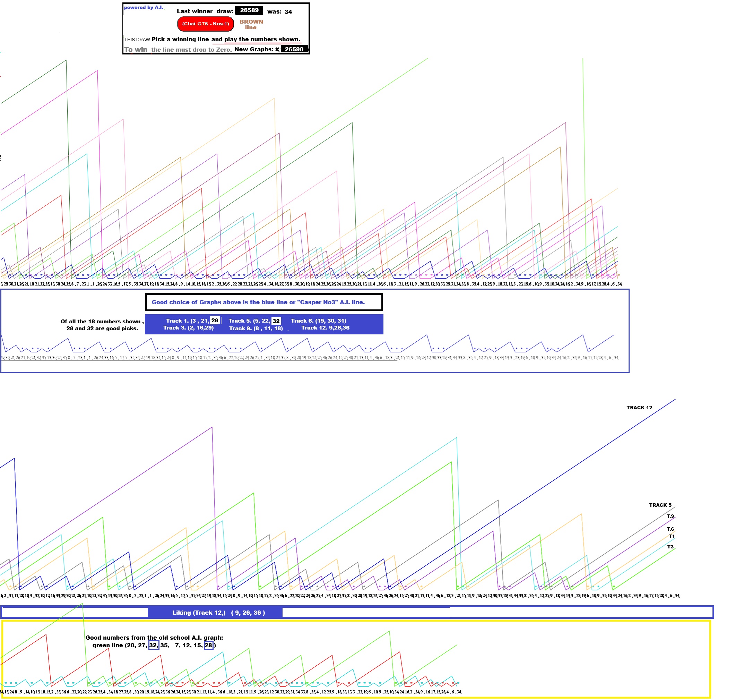
Task: Select the highlighted 28 in Track 1
Action: 214,321
